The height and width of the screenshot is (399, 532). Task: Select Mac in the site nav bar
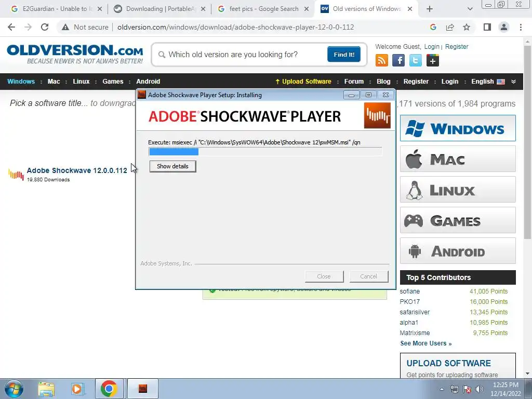point(54,82)
